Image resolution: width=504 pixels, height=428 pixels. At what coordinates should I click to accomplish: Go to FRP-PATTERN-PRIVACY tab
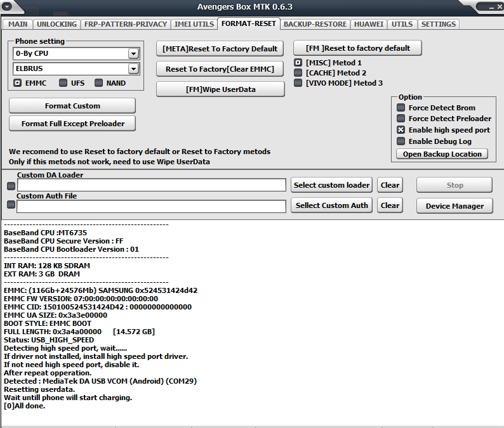click(x=125, y=24)
